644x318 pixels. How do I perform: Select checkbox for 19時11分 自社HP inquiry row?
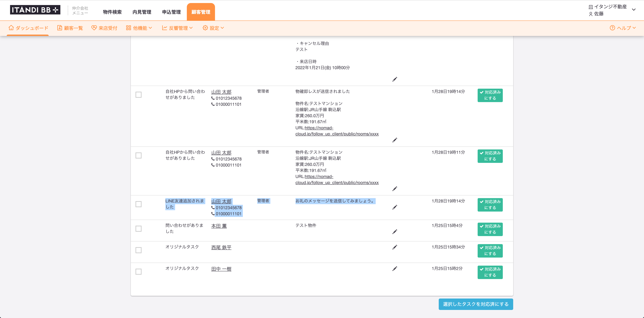(x=139, y=155)
